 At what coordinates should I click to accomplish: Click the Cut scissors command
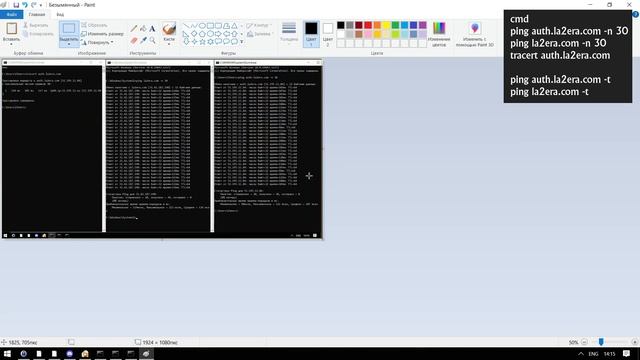click(x=36, y=25)
